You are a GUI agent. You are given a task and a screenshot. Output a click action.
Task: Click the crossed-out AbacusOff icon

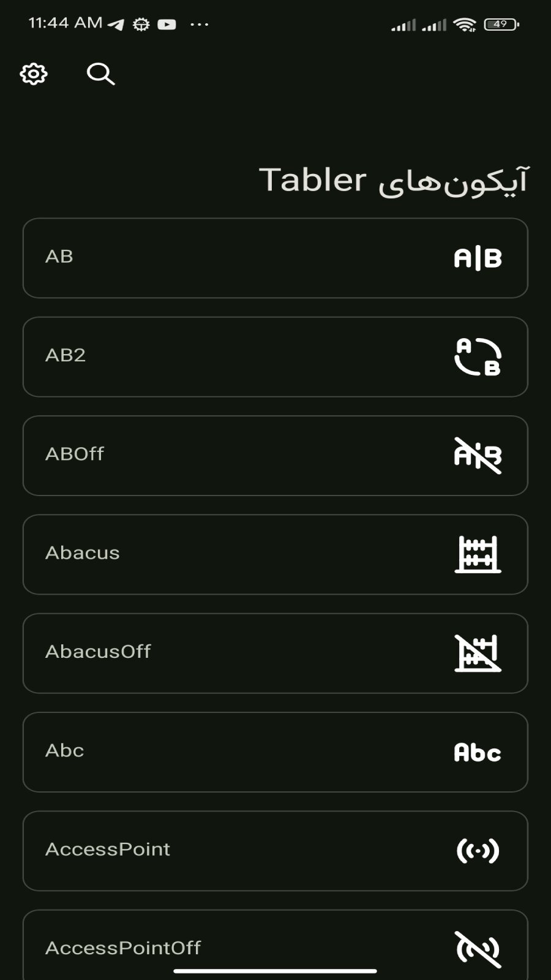click(x=478, y=653)
